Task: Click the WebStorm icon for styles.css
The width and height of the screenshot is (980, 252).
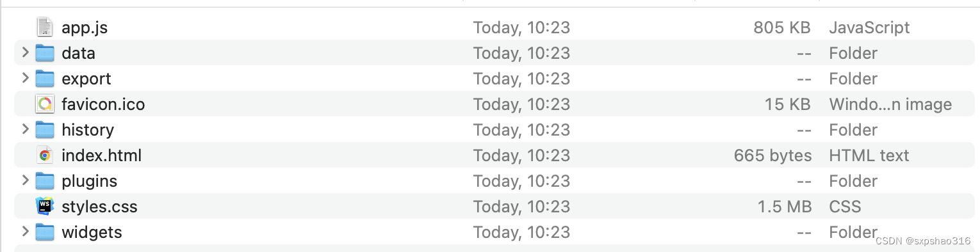Action: click(x=44, y=206)
